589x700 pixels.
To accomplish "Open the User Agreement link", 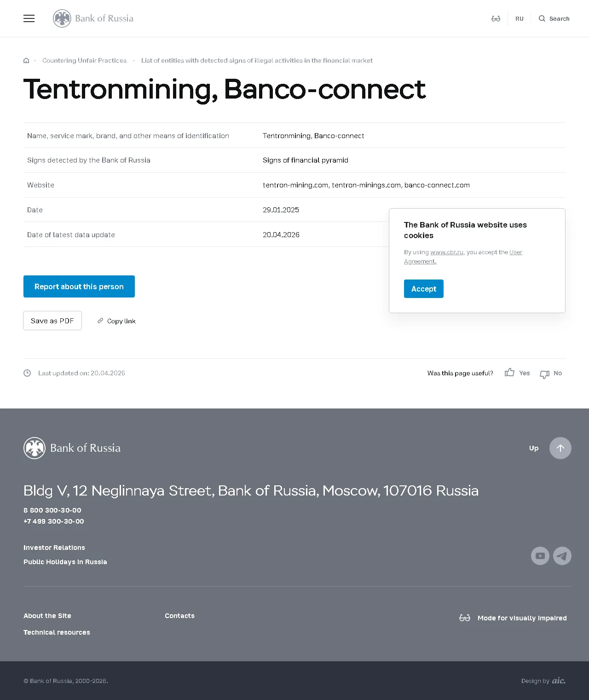I will click(463, 257).
